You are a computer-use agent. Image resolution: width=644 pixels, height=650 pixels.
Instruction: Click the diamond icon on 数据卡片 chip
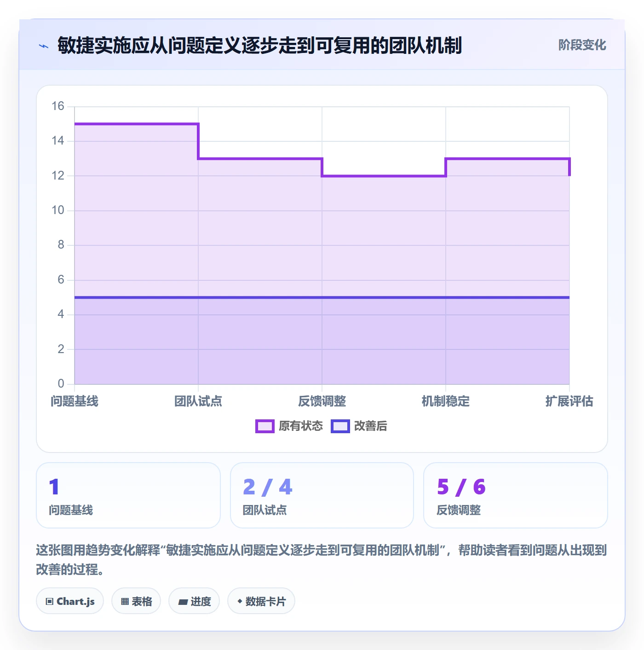pyautogui.click(x=240, y=601)
